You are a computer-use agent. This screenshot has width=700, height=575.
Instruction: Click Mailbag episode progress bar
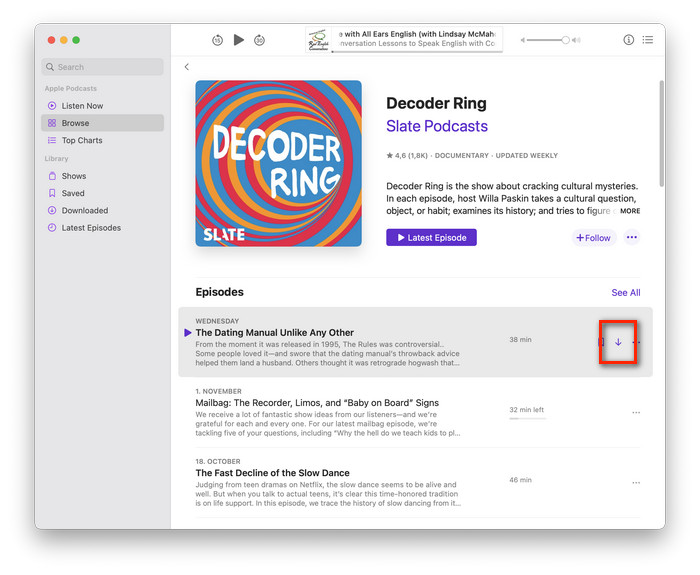click(527, 418)
